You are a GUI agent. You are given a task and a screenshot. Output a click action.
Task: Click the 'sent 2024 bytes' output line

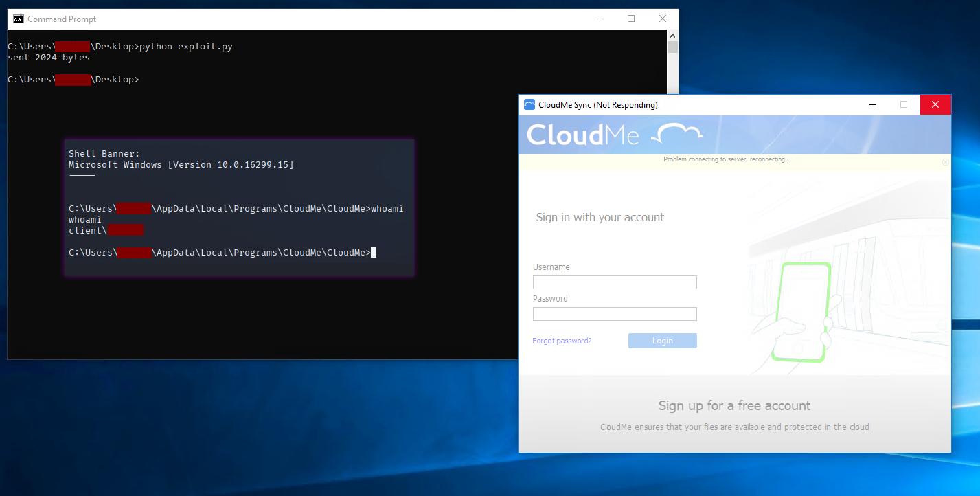point(49,58)
